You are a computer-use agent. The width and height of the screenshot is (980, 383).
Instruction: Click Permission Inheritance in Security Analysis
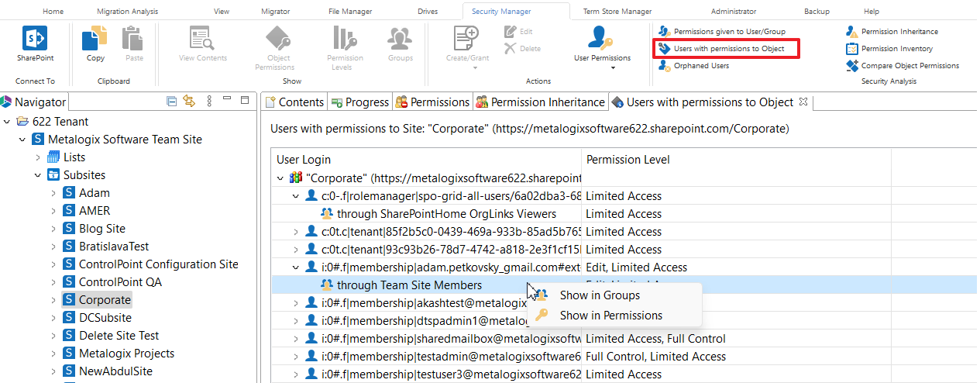coord(892,32)
